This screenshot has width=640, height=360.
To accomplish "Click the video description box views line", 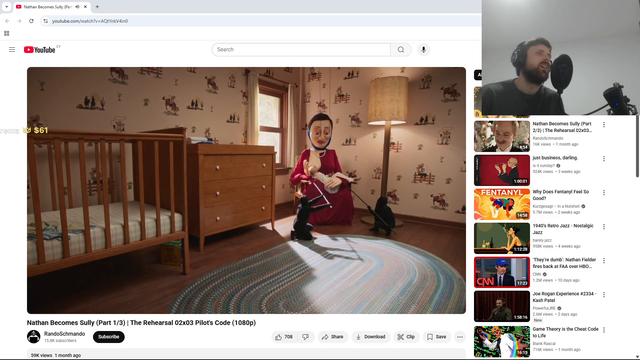I will tap(56, 355).
